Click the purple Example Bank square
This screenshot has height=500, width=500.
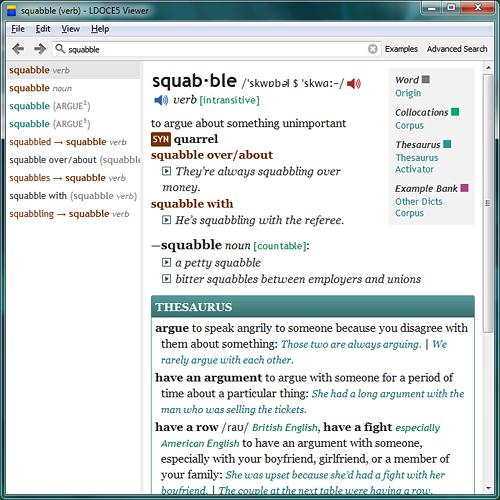click(464, 188)
